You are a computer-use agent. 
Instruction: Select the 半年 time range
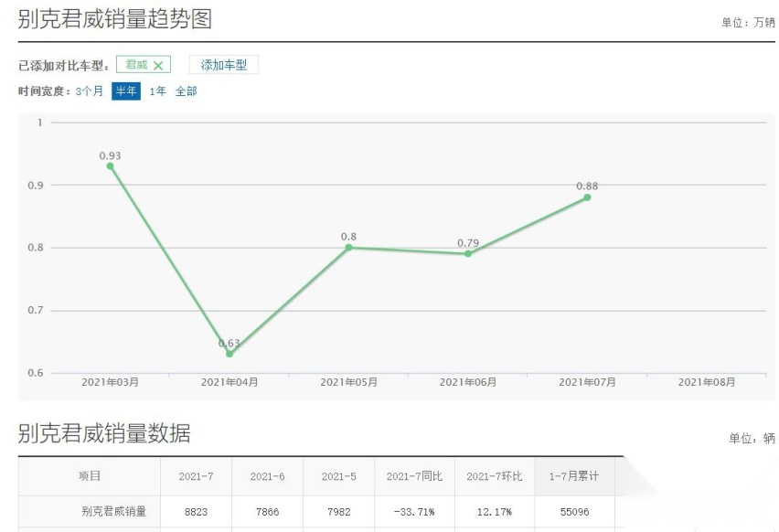point(125,90)
